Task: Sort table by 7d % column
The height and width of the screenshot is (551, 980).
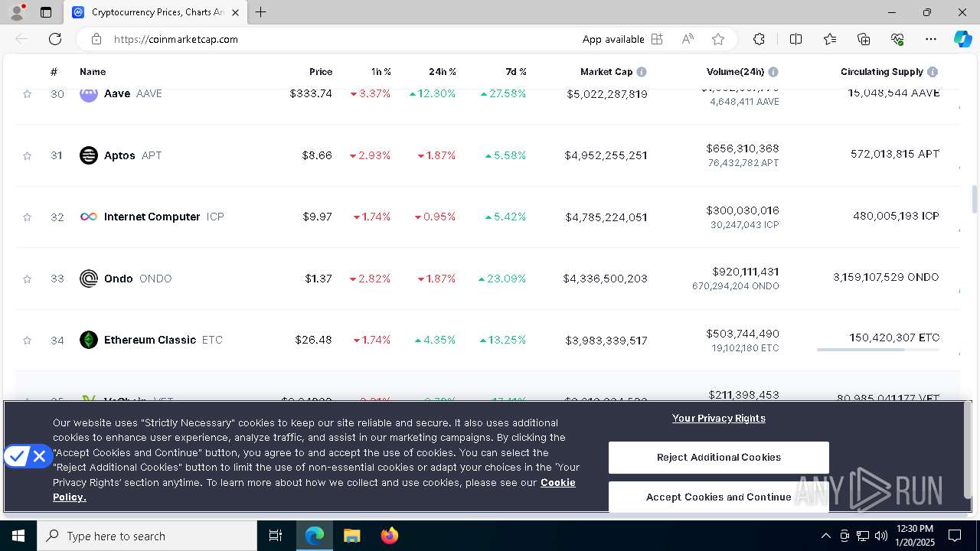Action: pyautogui.click(x=516, y=72)
